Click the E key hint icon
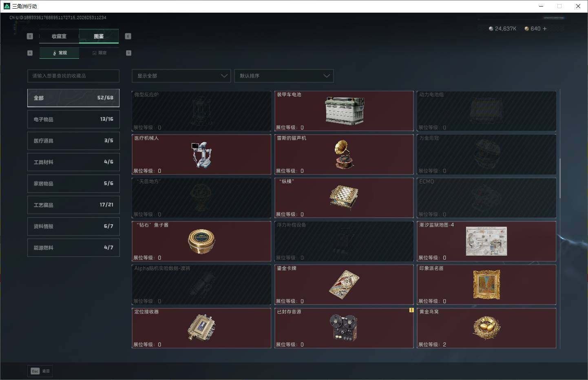588x380 pixels. pyautogui.click(x=128, y=36)
